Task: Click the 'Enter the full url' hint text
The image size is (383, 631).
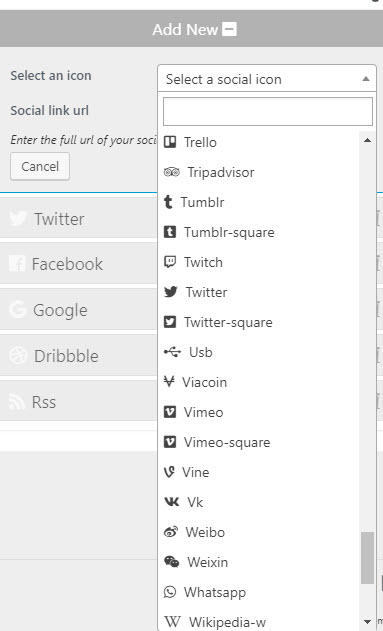Action: [x=84, y=140]
